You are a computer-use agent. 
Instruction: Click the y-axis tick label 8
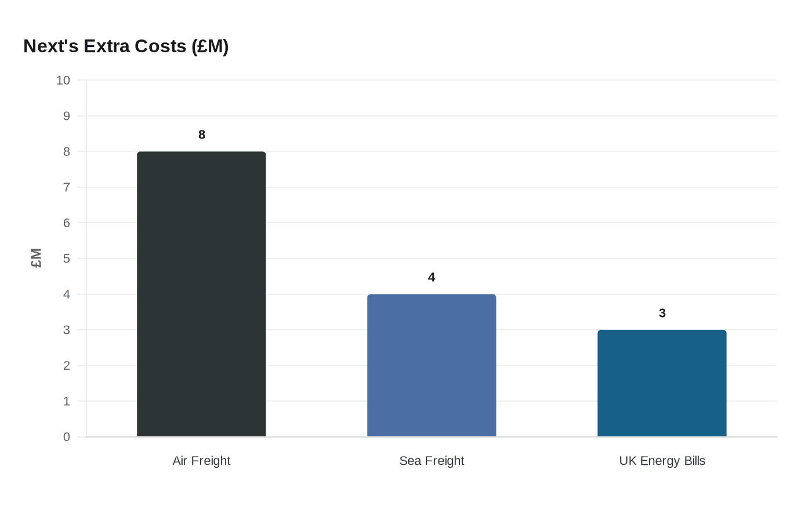67,152
